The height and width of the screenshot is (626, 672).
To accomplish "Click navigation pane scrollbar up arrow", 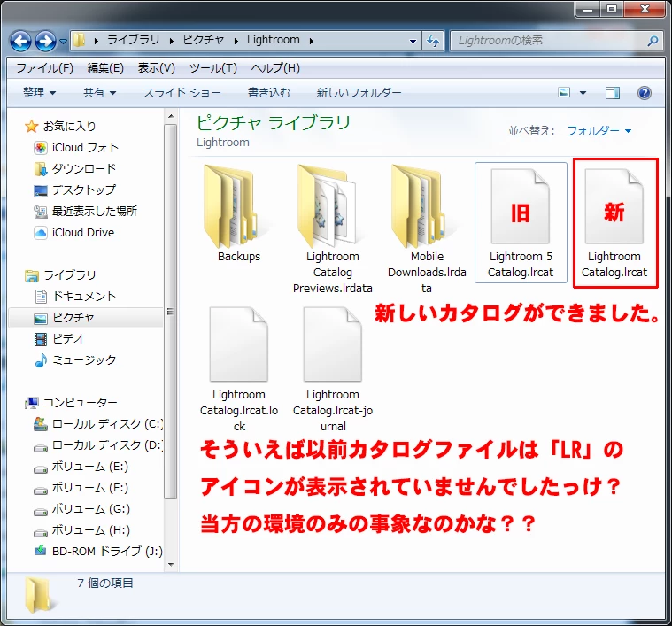I will coord(171,116).
